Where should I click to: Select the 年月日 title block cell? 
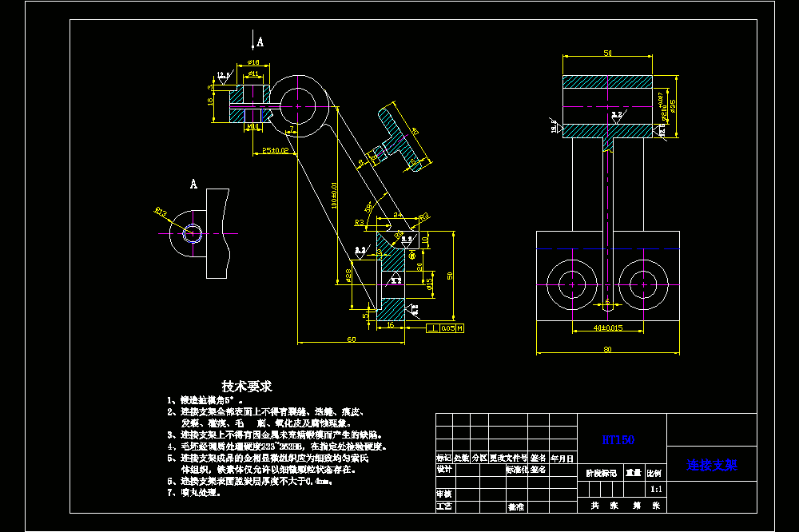[x=562, y=459]
